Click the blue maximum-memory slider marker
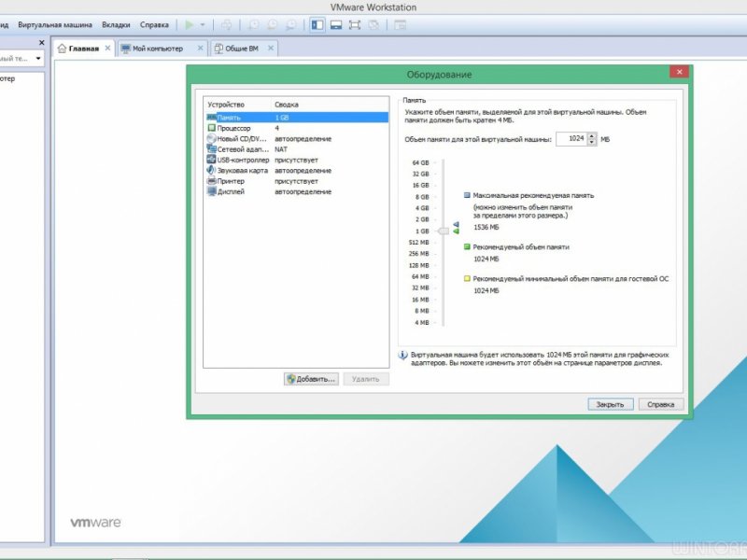The image size is (747, 560). (x=456, y=224)
